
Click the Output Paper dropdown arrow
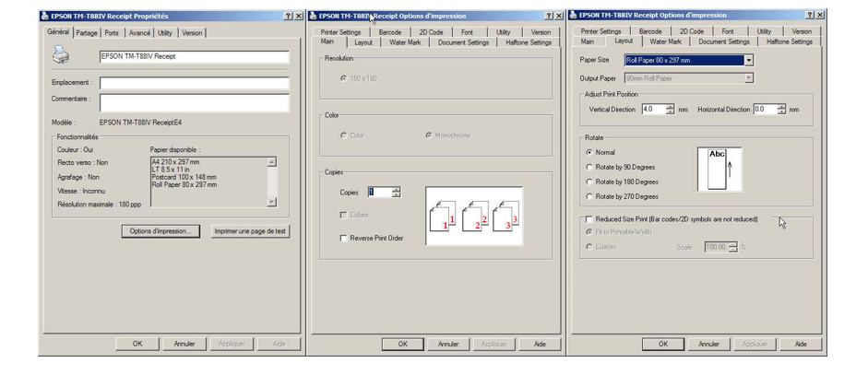tap(749, 78)
